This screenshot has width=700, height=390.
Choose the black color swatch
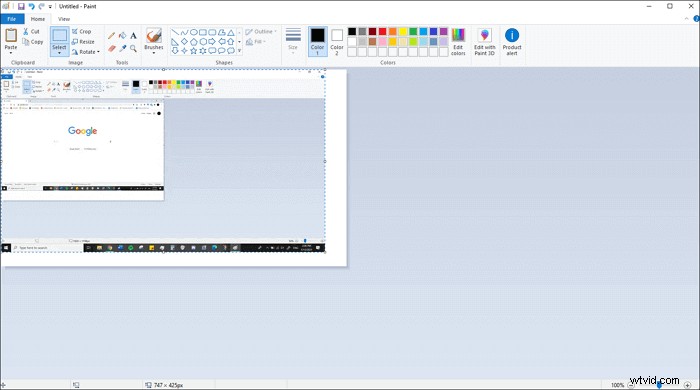point(352,31)
